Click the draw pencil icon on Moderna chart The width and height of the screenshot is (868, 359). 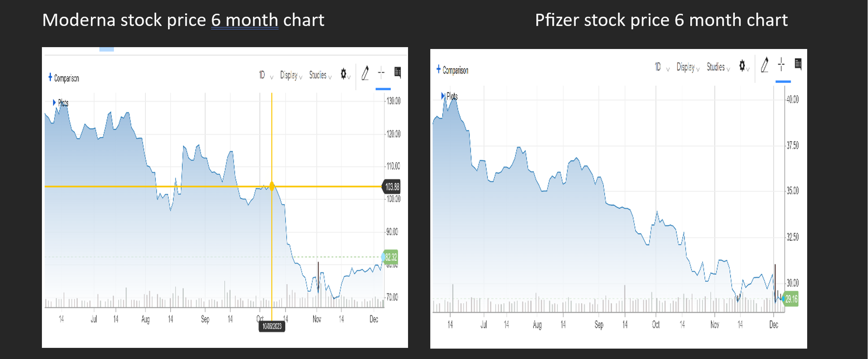365,73
